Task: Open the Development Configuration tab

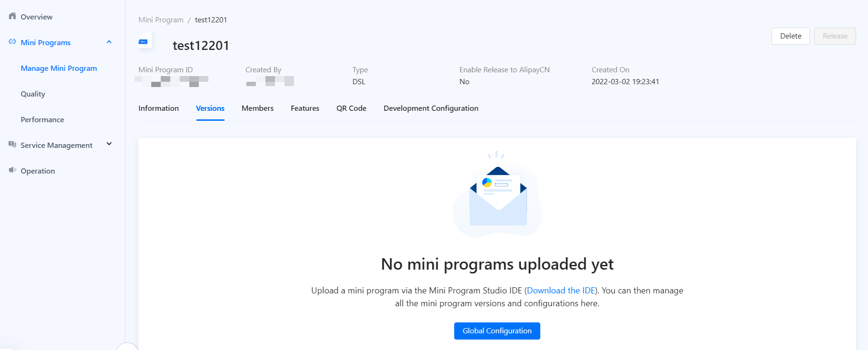Action: (431, 108)
